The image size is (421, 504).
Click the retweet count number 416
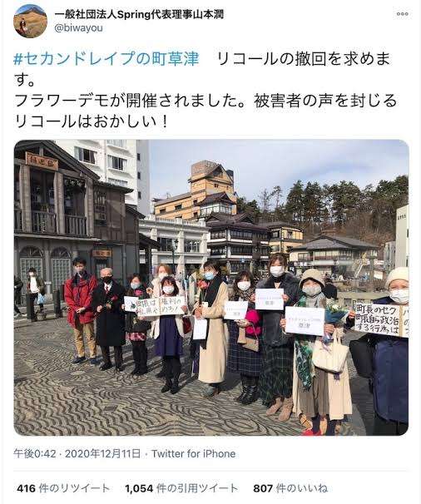pyautogui.click(x=26, y=488)
